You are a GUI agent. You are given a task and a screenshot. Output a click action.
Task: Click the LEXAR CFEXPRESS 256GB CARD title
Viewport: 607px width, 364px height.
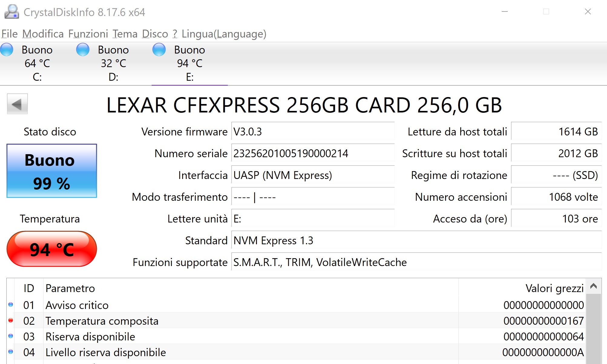304,105
